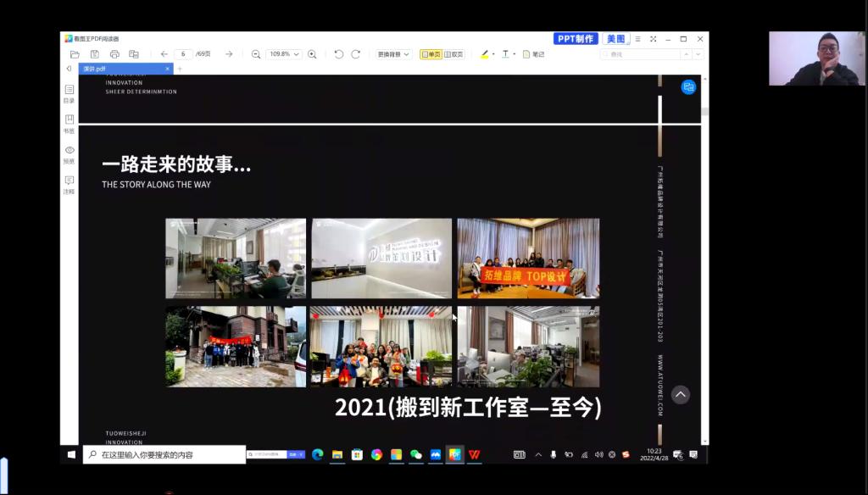Click the print icon in toolbar
Image resolution: width=868 pixels, height=495 pixels.
click(114, 54)
